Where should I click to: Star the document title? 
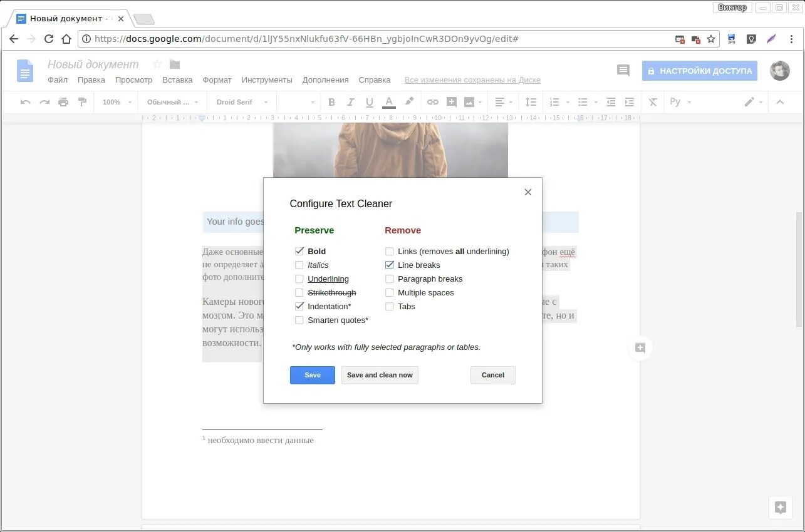point(157,64)
